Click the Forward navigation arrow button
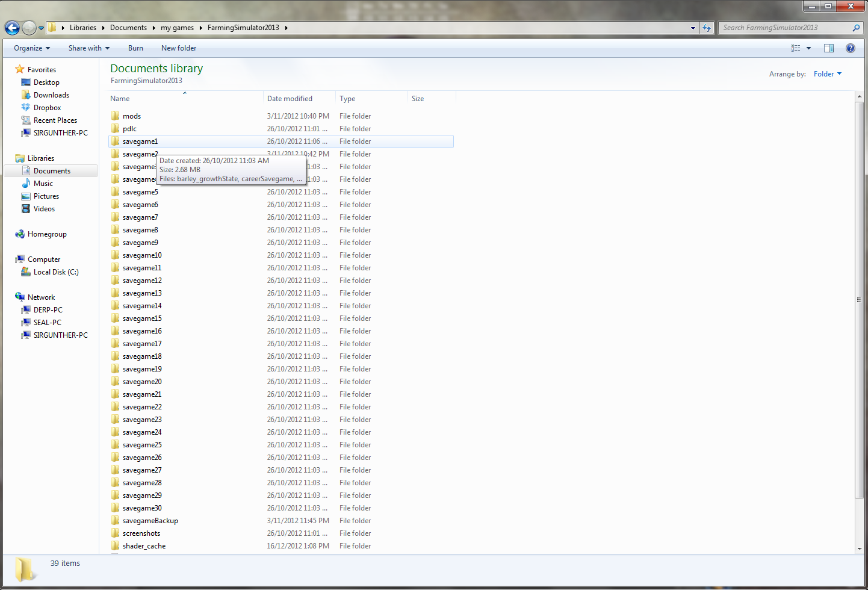 (x=29, y=28)
